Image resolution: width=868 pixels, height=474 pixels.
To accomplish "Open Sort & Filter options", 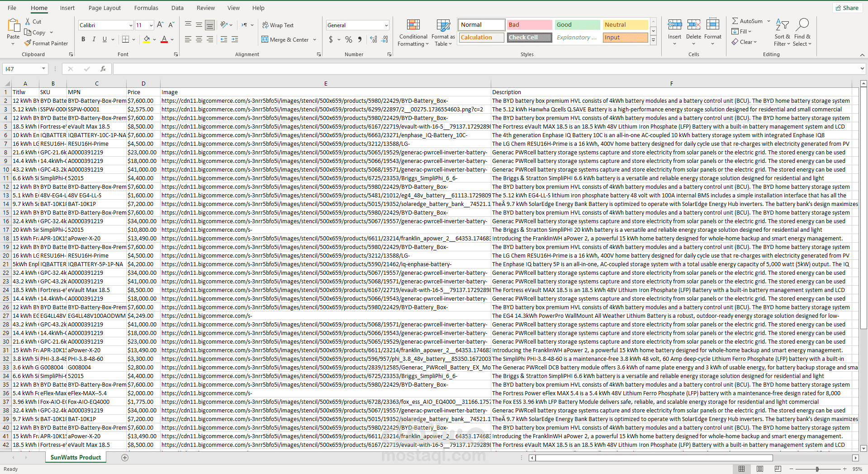I will coord(782,33).
